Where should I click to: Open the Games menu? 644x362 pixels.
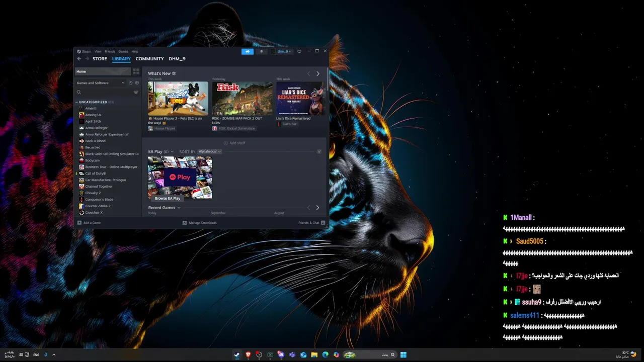tap(123, 51)
